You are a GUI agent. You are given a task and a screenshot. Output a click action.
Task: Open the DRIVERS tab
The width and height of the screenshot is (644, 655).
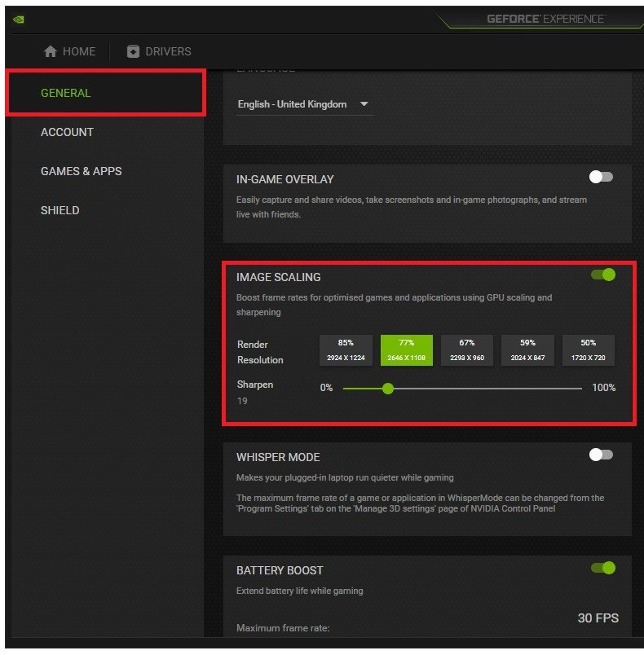pyautogui.click(x=159, y=51)
